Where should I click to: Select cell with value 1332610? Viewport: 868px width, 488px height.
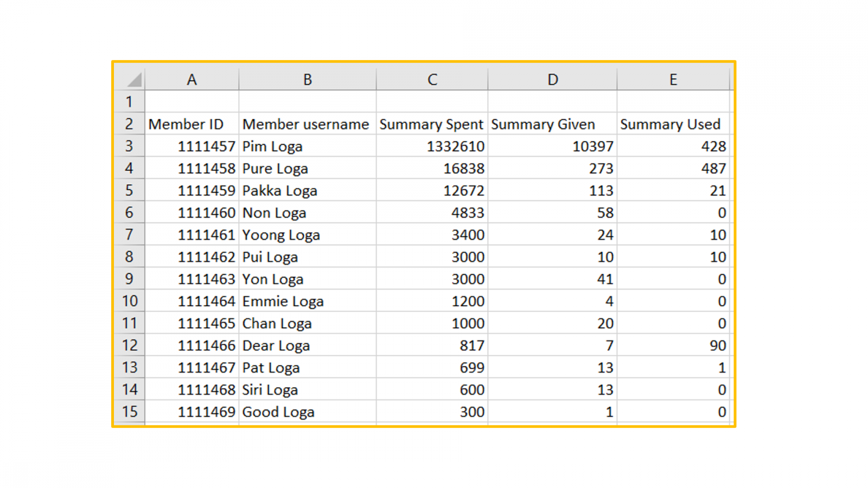[x=432, y=146]
